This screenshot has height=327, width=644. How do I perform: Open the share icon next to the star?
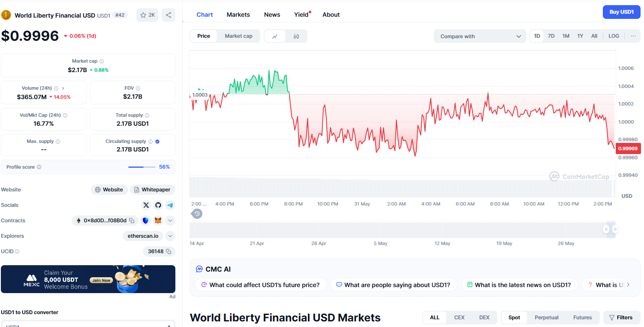pyautogui.click(x=168, y=15)
